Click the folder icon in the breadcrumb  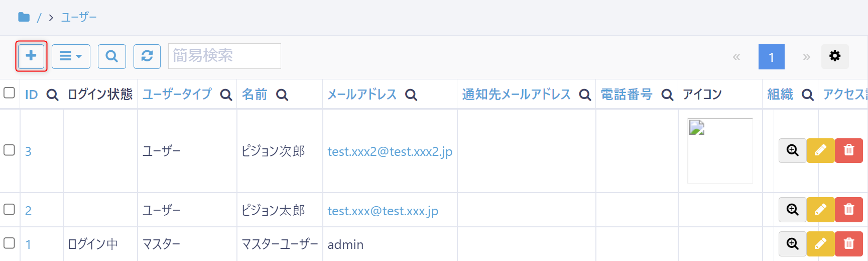click(x=24, y=17)
